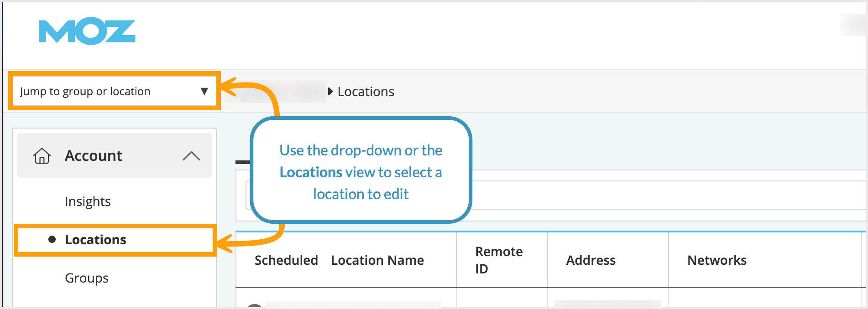This screenshot has height=309, width=868.
Task: Click into the search field above the table
Action: click(639, 195)
